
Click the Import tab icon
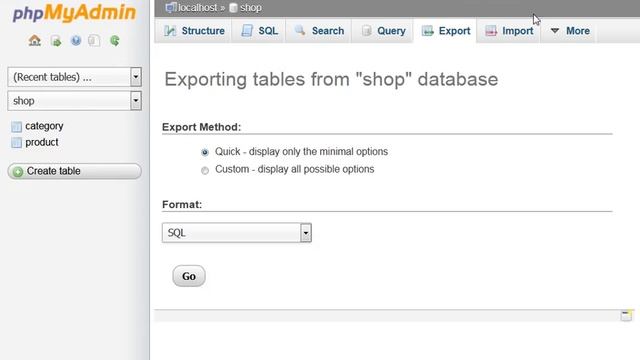pyautogui.click(x=491, y=31)
